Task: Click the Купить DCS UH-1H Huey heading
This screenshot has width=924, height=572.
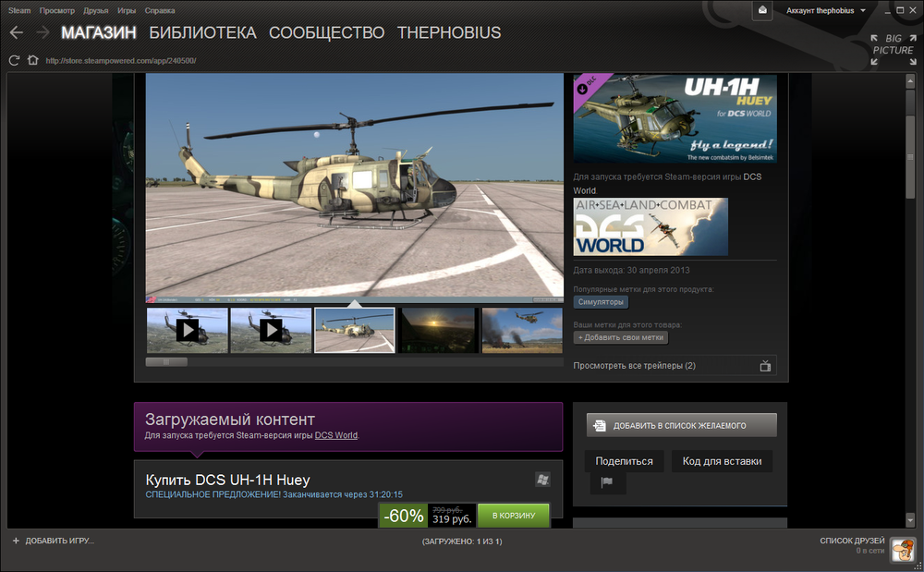Action: click(227, 481)
